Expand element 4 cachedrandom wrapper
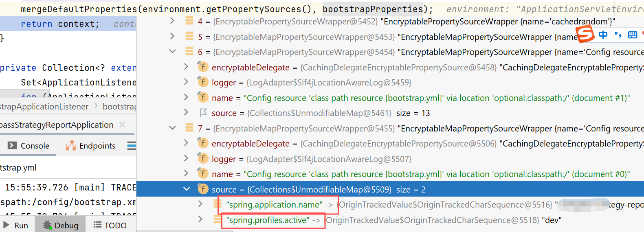 [172, 21]
